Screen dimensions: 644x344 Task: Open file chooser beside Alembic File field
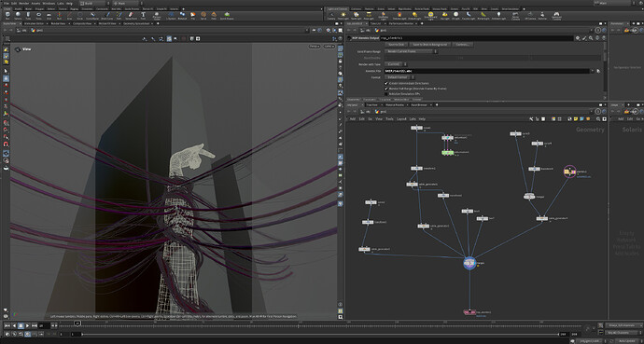coord(598,71)
